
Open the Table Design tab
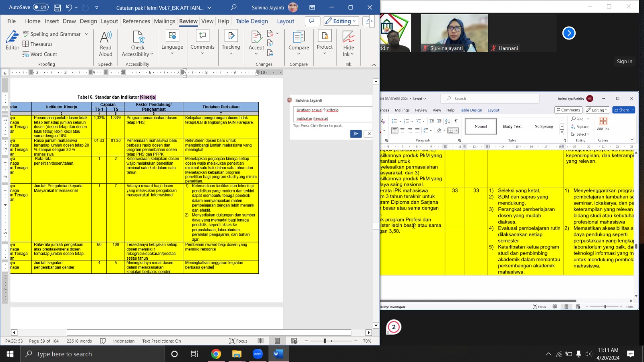[x=252, y=21]
